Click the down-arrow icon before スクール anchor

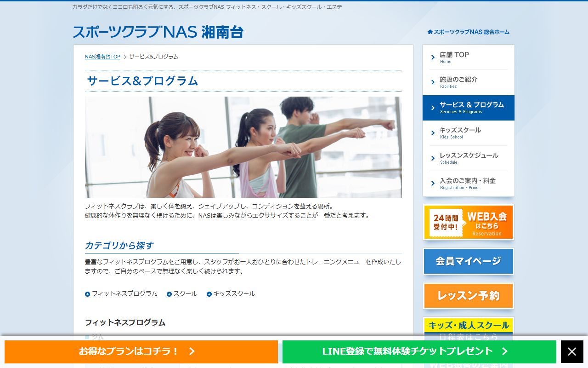point(169,294)
